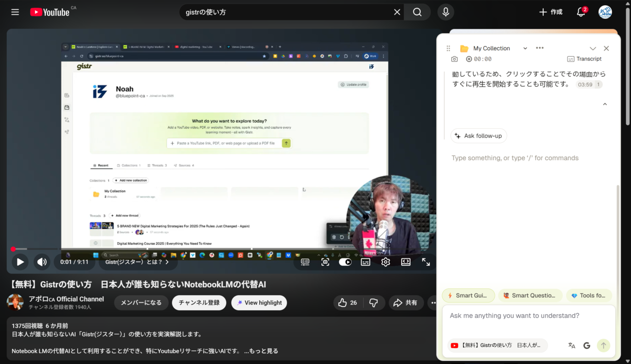This screenshot has height=364, width=631.
Task: Open the アポロ Official Channel link
Action: click(66, 299)
